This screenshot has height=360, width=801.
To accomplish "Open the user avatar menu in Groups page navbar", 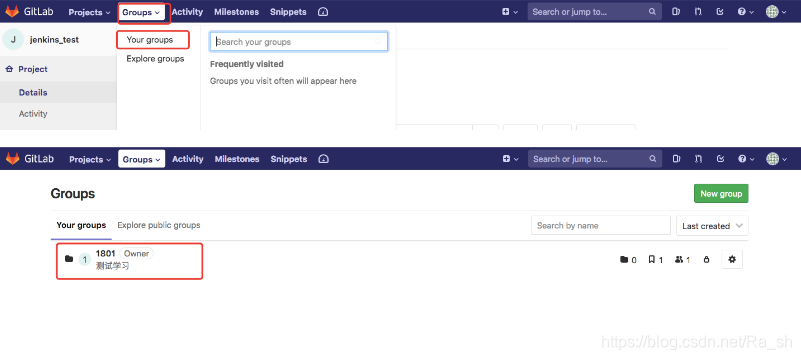I will [776, 159].
